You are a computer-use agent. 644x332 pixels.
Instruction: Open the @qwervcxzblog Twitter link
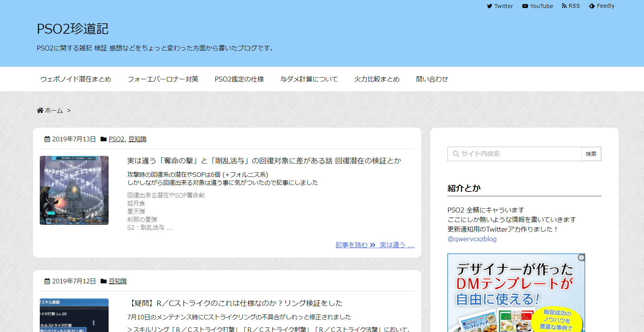[472, 239]
